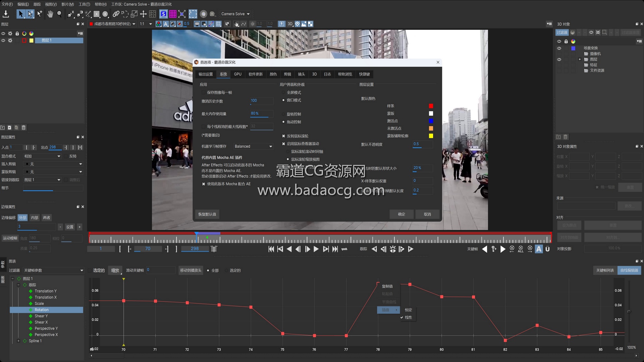
Task: Click the link layers chain icon
Action: (x=116, y=14)
